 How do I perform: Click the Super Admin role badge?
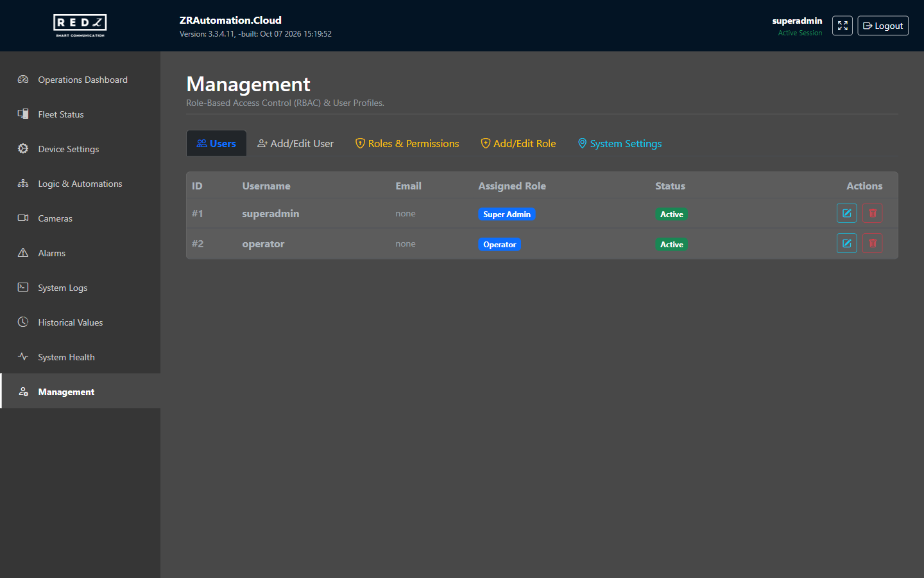(x=507, y=215)
